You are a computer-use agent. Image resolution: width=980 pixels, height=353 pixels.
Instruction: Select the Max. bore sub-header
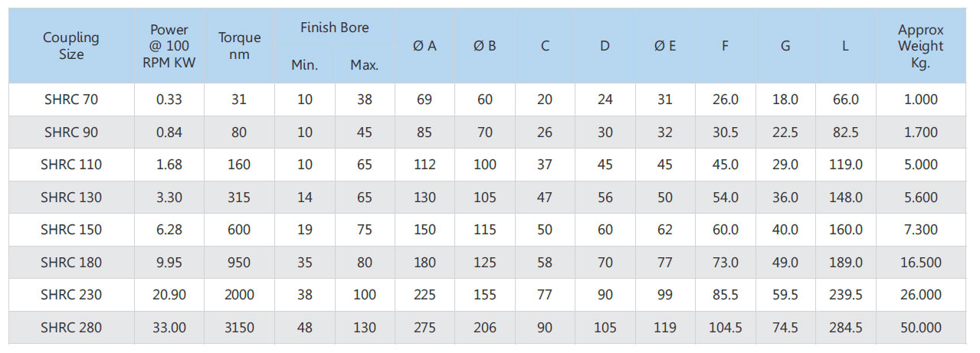(x=365, y=65)
